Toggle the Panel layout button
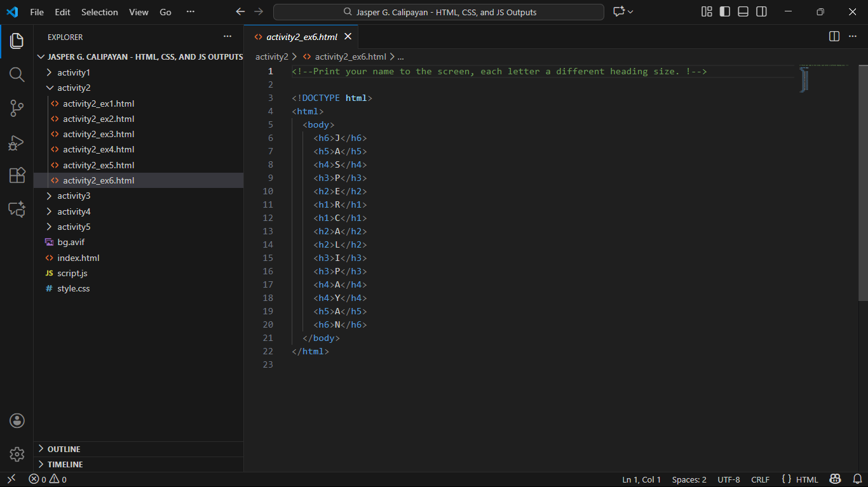 (x=743, y=12)
